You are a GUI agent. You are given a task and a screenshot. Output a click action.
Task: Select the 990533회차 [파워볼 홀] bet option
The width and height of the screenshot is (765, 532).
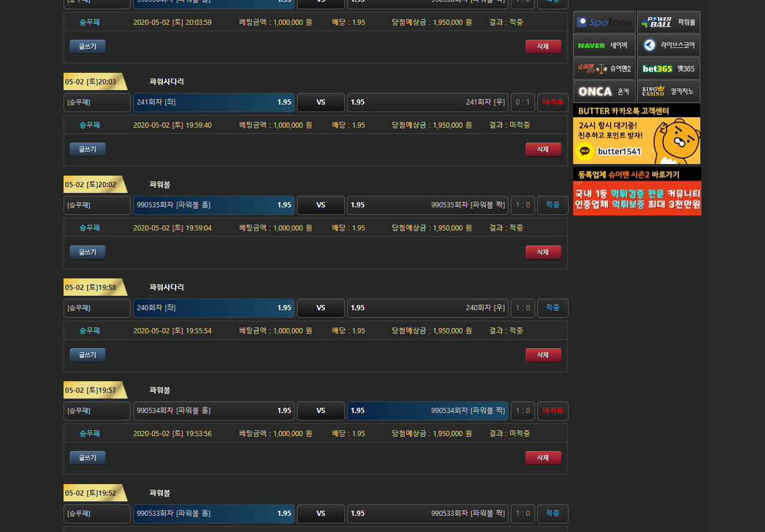click(x=214, y=514)
